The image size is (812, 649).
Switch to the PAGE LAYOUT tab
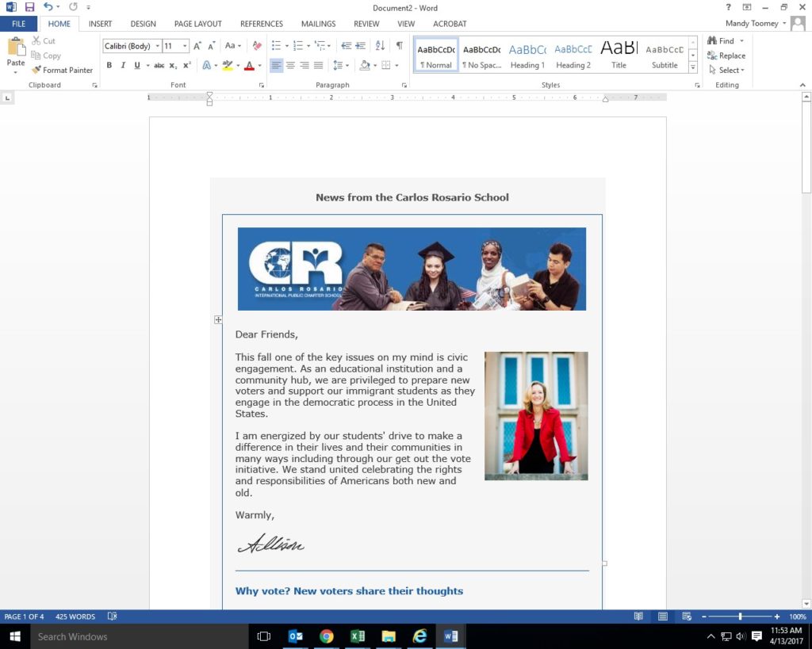197,24
